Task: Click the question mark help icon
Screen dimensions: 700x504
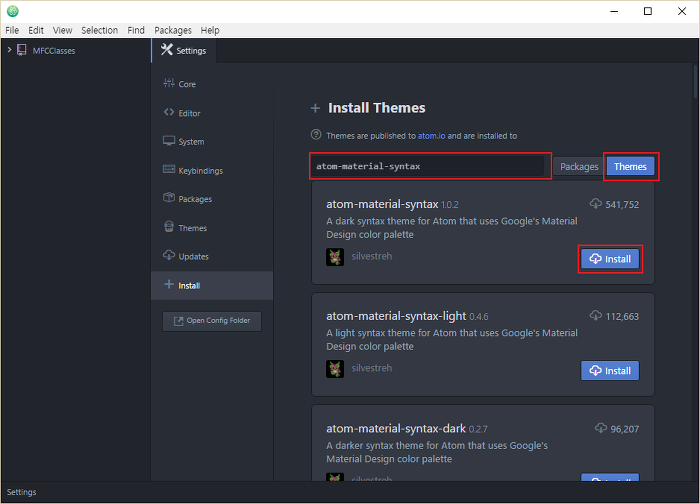Action: pyautogui.click(x=316, y=134)
